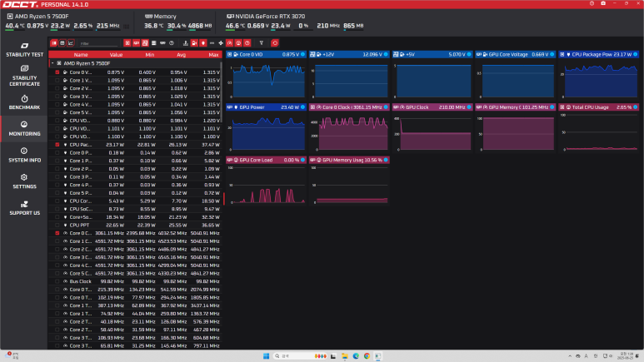The height and width of the screenshot is (362, 644).
Task: Open Google Chrome from the taskbar
Action: [367, 356]
